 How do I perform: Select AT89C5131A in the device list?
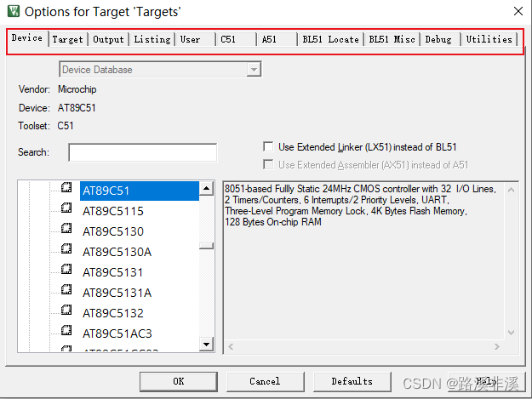(117, 293)
